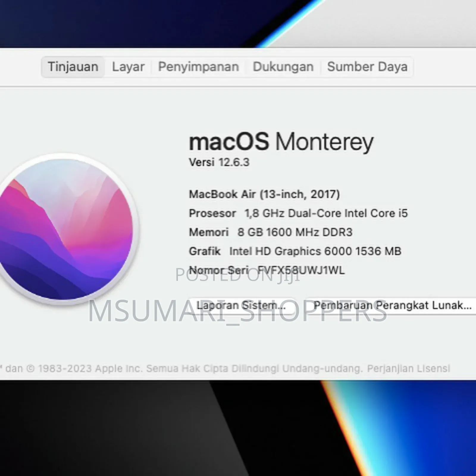Image resolution: width=476 pixels, height=476 pixels.
Task: Select the MacBook Air (13-inch, 2017) text
Action: pyautogui.click(x=264, y=194)
